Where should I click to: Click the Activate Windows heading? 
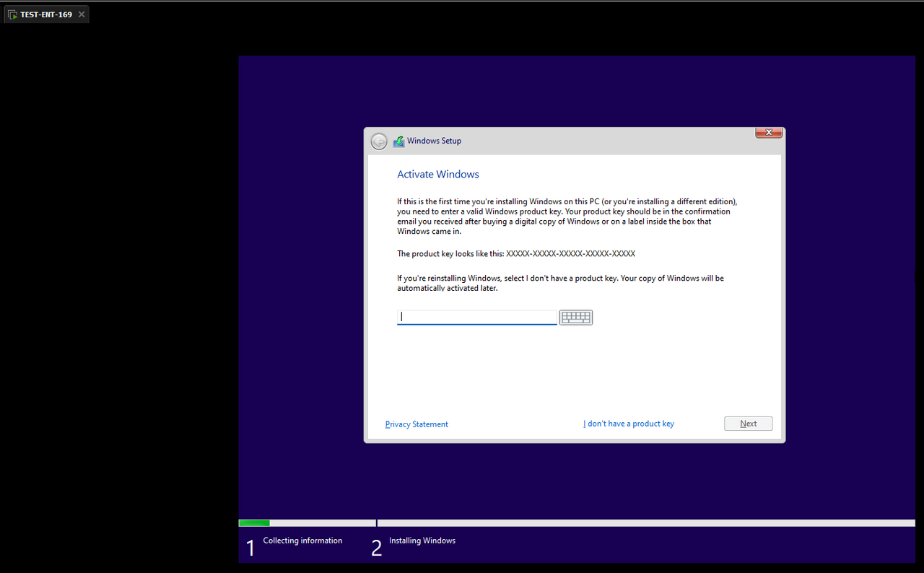click(438, 175)
